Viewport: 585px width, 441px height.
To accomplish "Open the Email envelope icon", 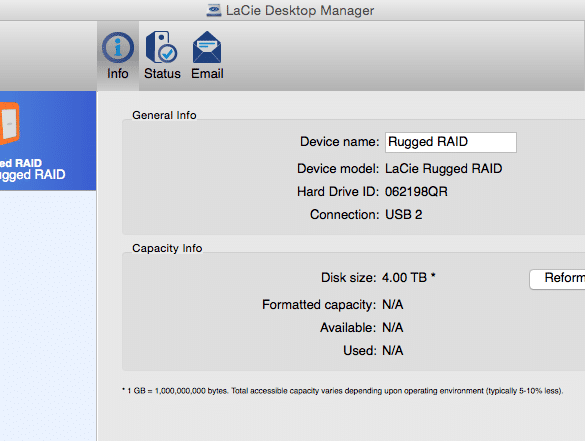I will coord(207,47).
